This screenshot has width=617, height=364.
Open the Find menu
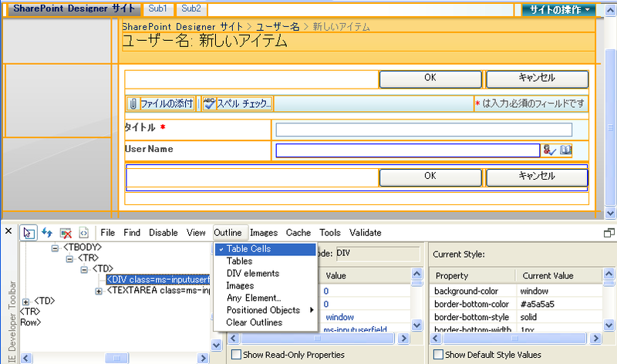[132, 233]
